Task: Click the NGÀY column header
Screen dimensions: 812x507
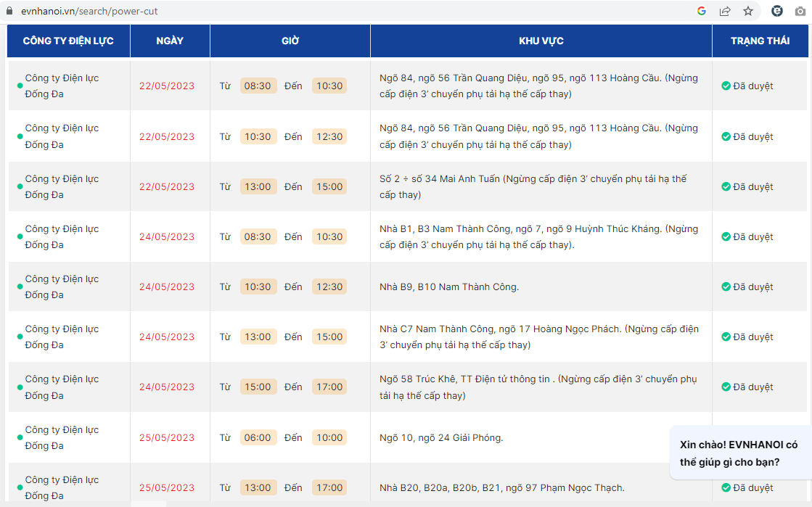Action: pyautogui.click(x=170, y=41)
